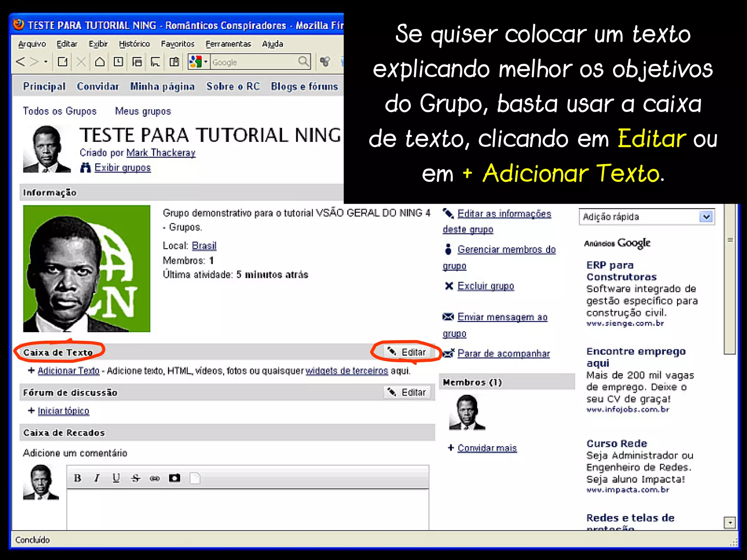Open the Brasil location link
Viewport: 747px width, 560px height.
[204, 246]
